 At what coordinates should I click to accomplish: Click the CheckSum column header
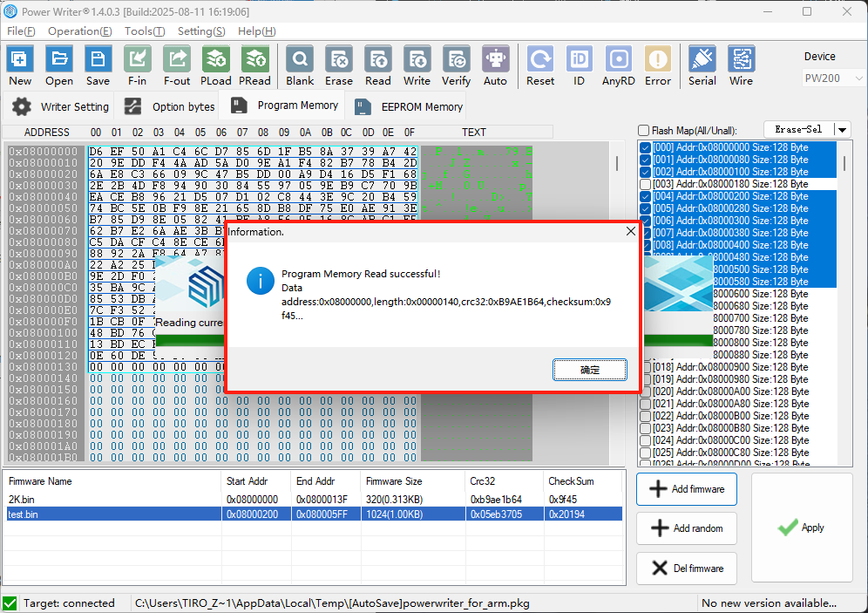click(584, 481)
